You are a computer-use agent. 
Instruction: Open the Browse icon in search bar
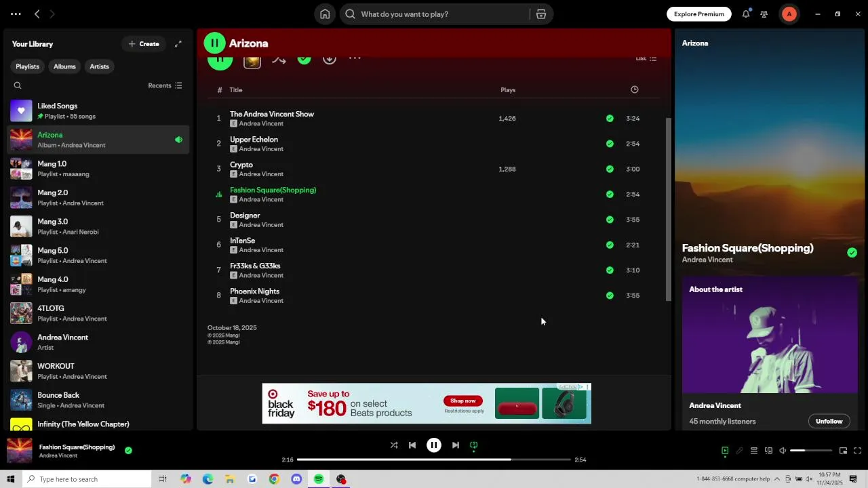[541, 14]
